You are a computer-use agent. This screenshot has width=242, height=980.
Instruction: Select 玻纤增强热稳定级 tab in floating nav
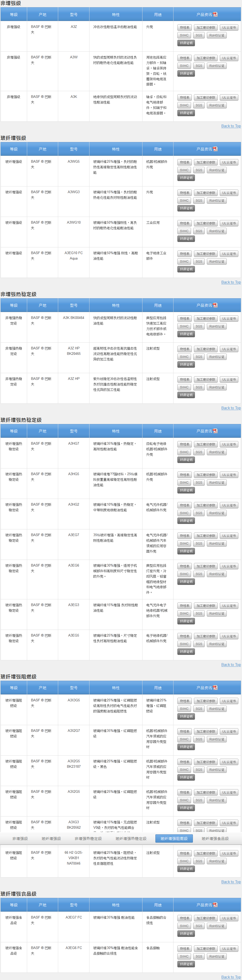(x=131, y=838)
